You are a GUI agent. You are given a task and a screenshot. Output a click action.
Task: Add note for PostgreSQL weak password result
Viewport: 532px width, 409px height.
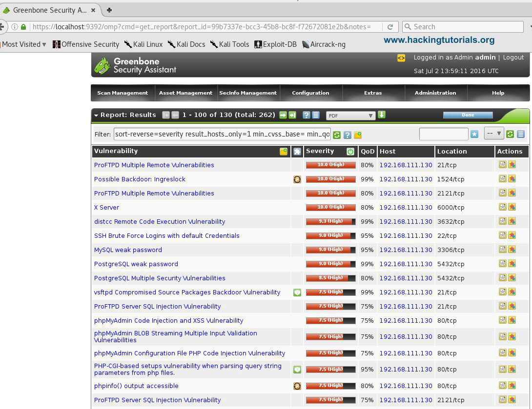click(503, 264)
